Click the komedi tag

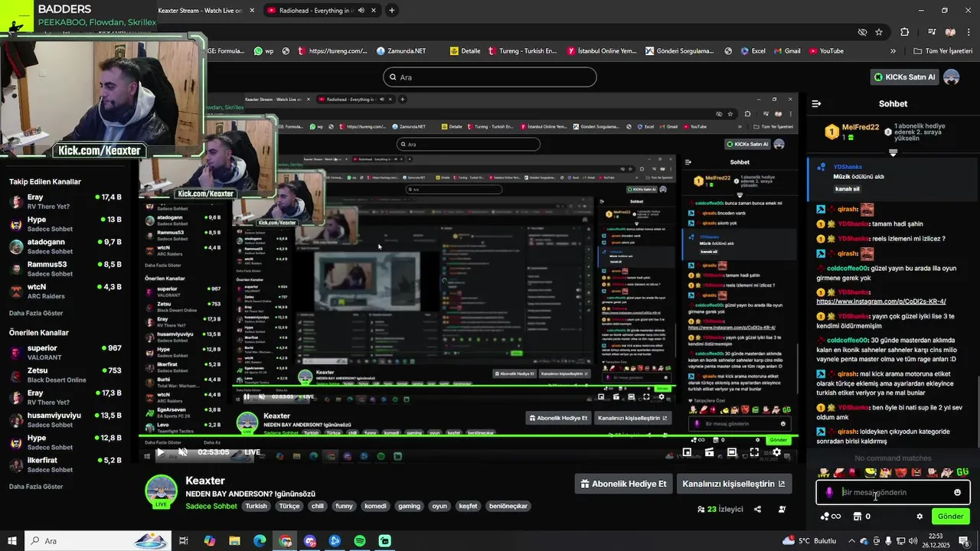point(375,506)
